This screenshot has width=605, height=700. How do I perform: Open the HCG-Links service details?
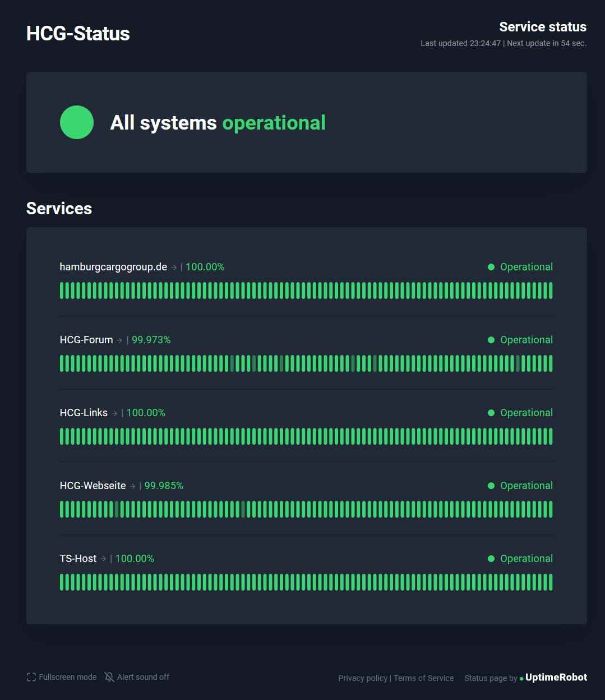point(84,413)
